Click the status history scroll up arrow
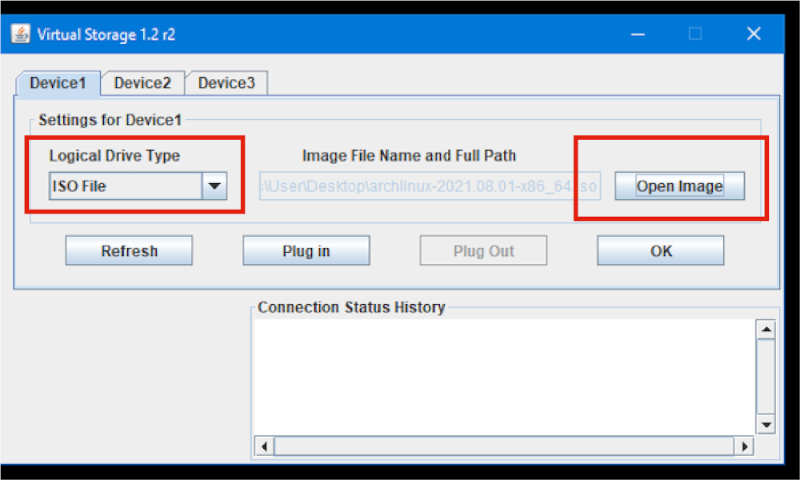Image resolution: width=800 pixels, height=480 pixels. (x=766, y=330)
